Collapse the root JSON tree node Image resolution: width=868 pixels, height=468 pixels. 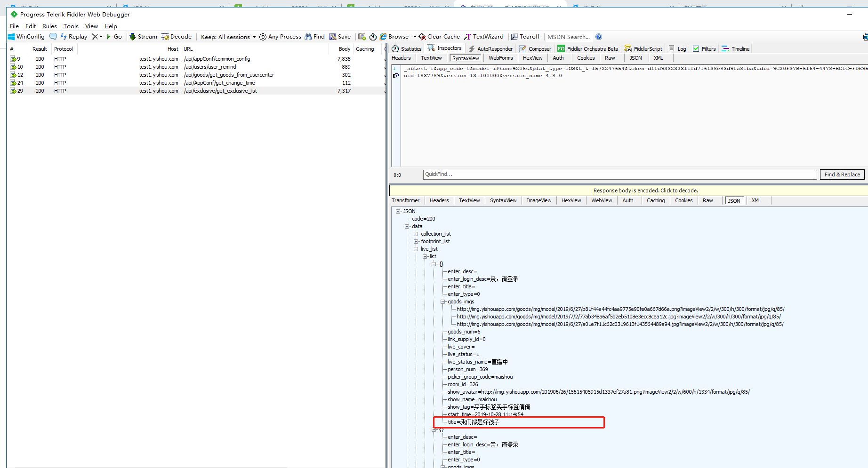coord(398,211)
